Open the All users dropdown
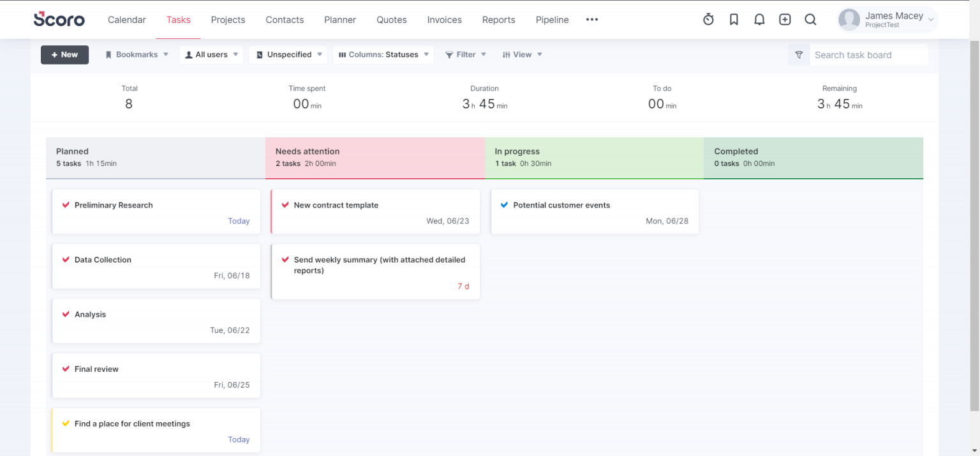The image size is (980, 456). coord(211,54)
